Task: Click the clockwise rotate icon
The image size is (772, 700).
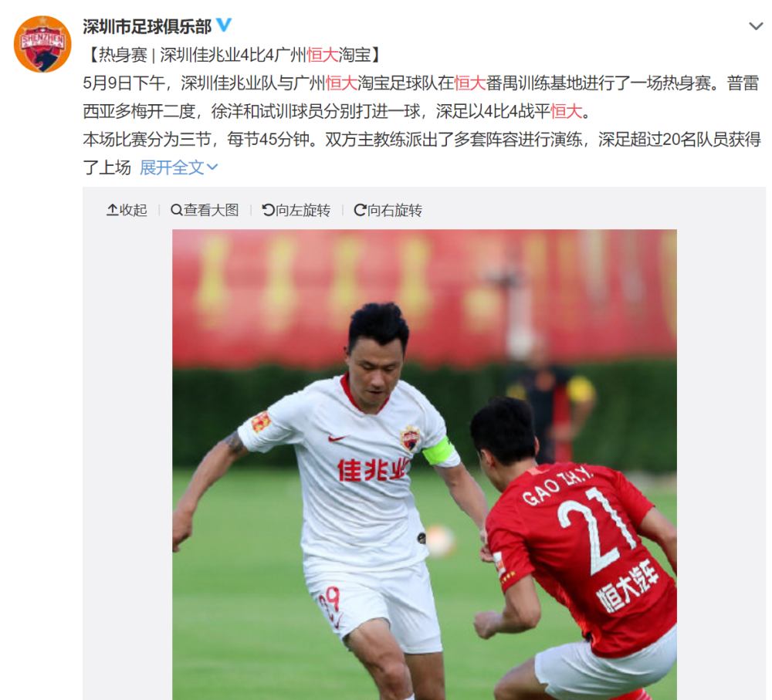Action: 360,210
